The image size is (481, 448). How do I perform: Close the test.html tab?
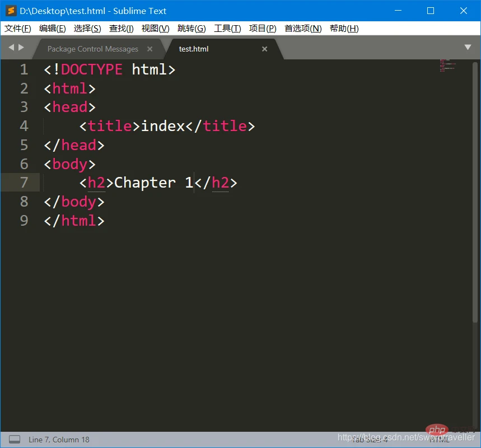click(264, 49)
